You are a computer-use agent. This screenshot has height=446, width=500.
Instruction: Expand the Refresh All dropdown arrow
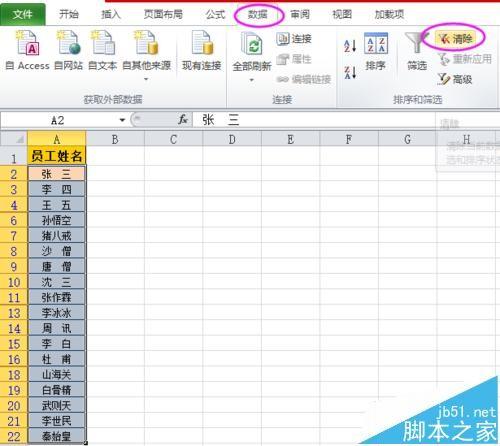click(252, 80)
